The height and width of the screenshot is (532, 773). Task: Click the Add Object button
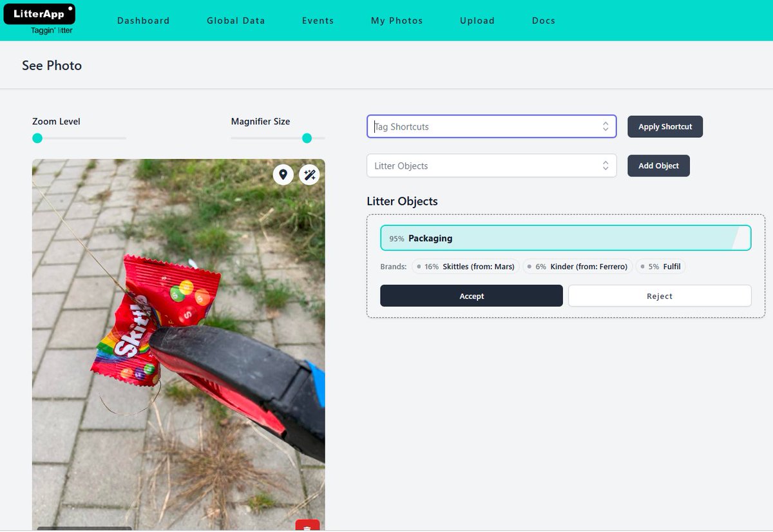(658, 166)
